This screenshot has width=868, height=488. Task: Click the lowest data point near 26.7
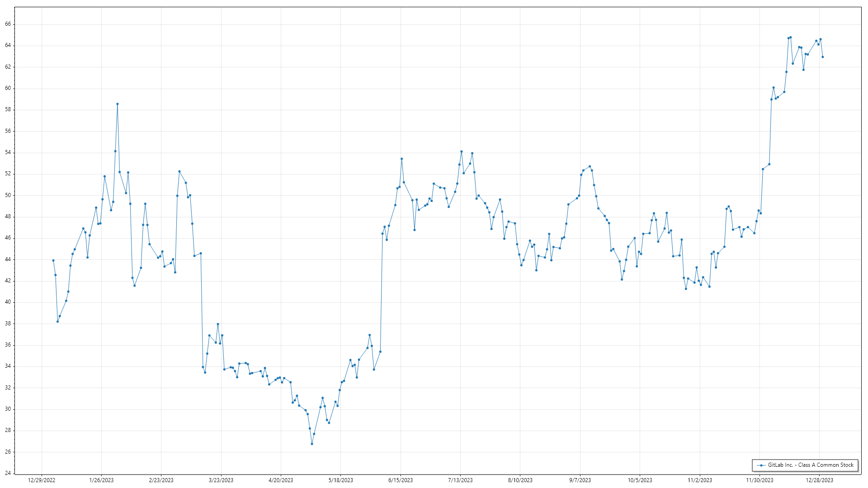(x=312, y=444)
